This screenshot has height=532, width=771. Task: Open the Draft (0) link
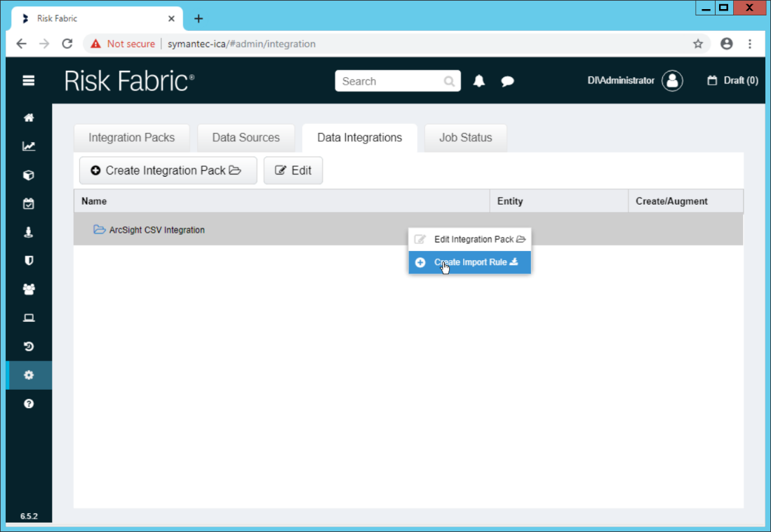tap(732, 81)
